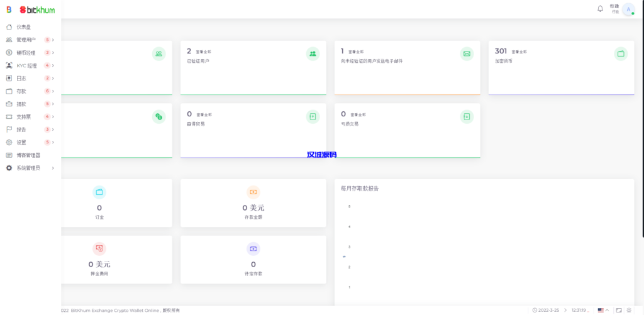Viewport: 644px width, 315px height.
Task: Open 博客管理器 in sidebar
Action: 28,155
